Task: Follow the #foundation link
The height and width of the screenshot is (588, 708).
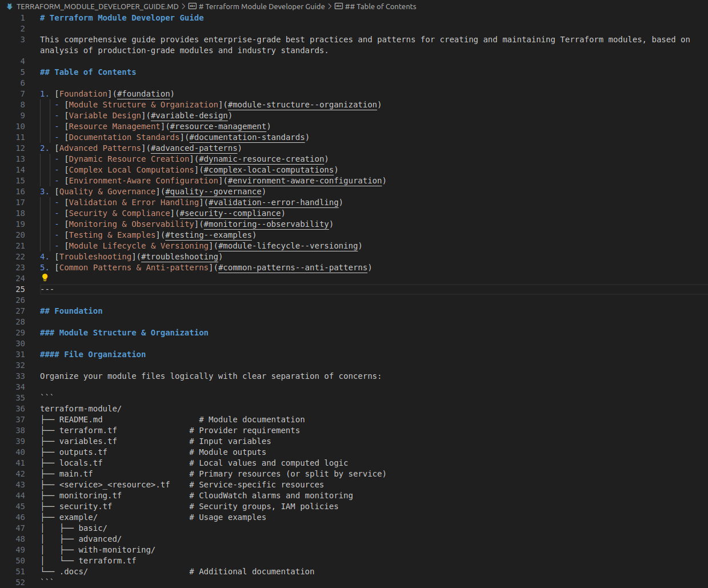Action: (x=143, y=94)
